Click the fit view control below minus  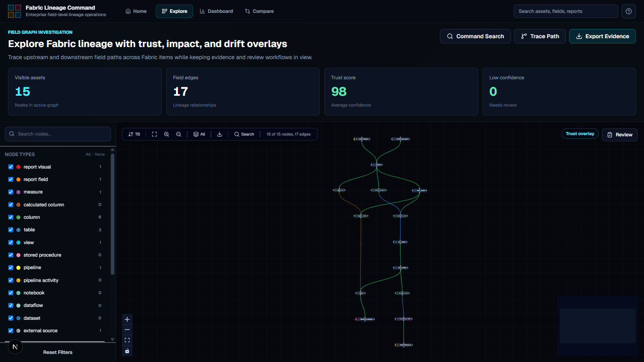click(127, 340)
